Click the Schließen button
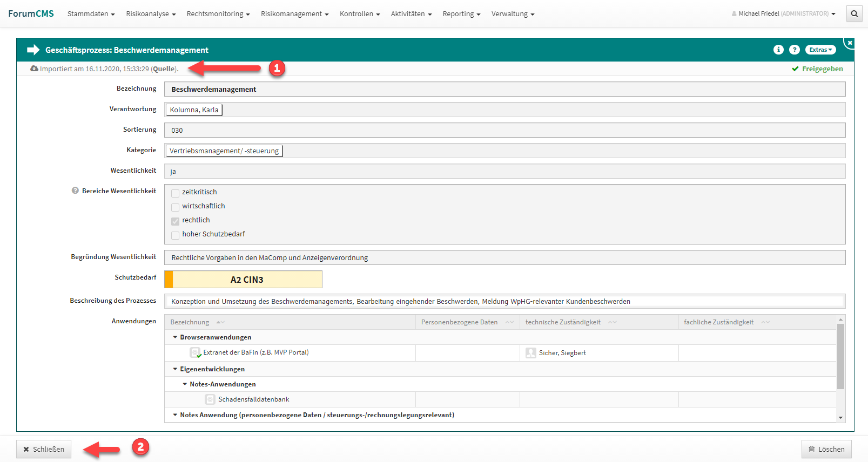 tap(44, 449)
